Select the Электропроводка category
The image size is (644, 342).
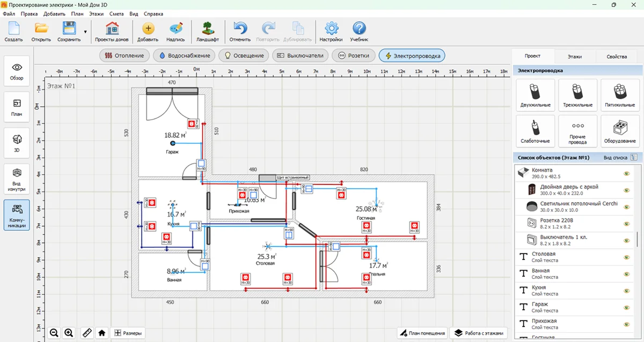(x=412, y=55)
